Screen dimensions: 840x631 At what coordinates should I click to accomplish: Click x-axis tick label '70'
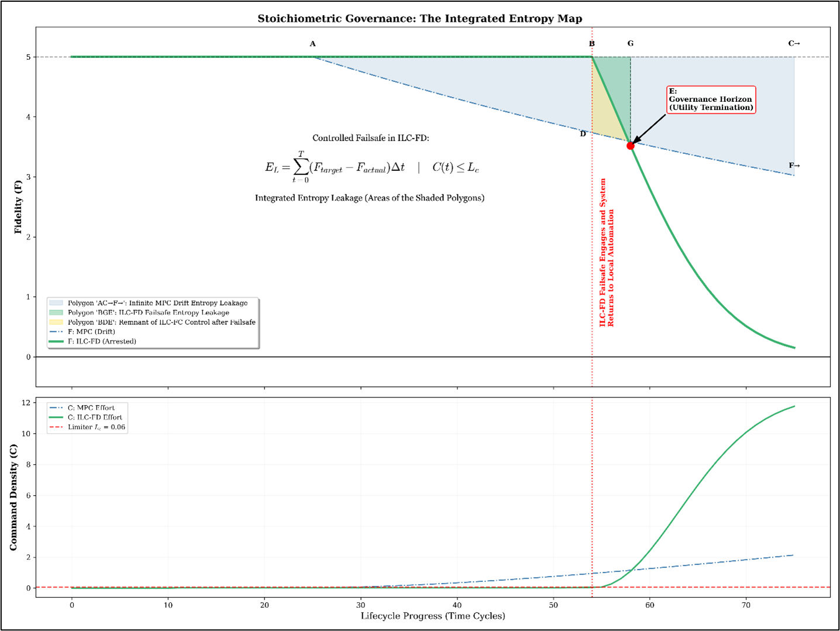click(x=746, y=605)
